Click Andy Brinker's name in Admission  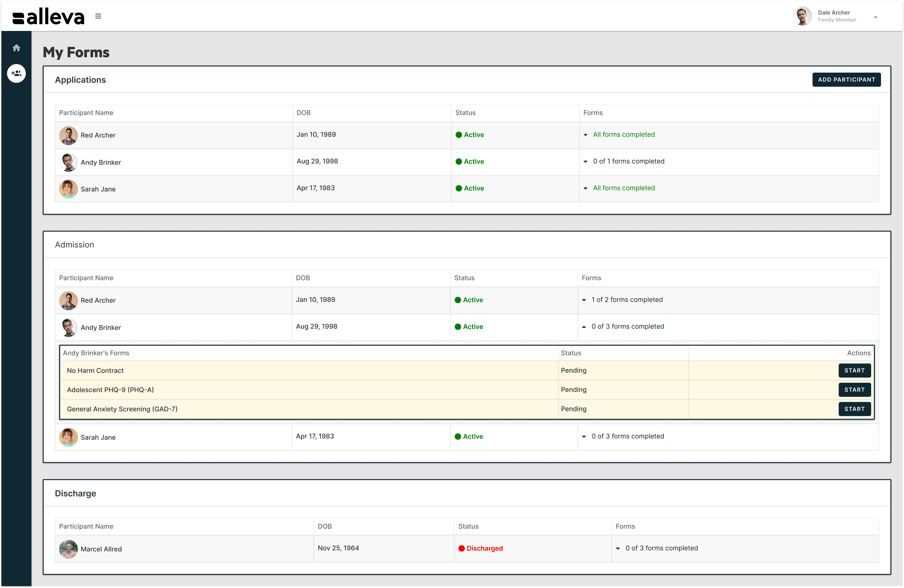[x=101, y=327]
